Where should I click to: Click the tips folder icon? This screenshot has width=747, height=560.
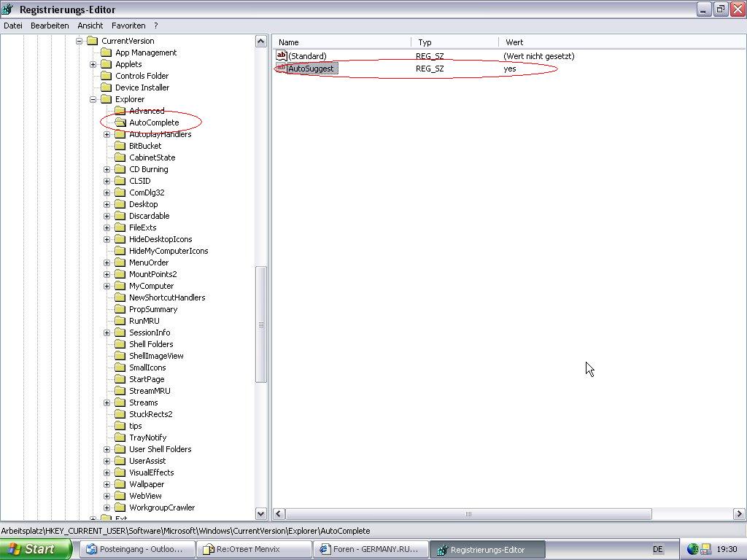click(120, 426)
